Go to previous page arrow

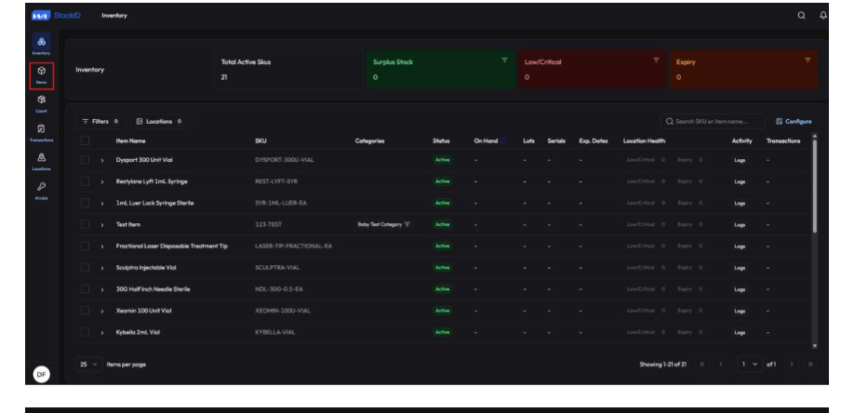[x=721, y=365]
